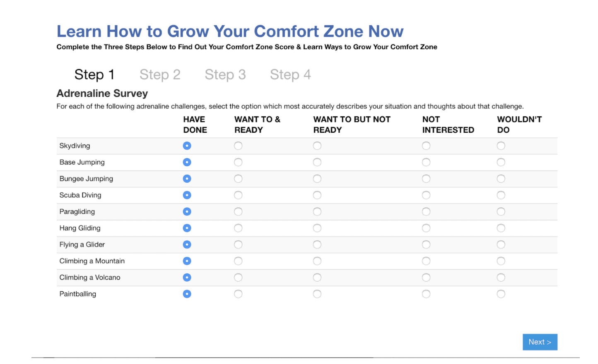The image size is (598, 364).
Task: Choose Wouldn't Do for Flying a Glider
Action: coord(501,244)
